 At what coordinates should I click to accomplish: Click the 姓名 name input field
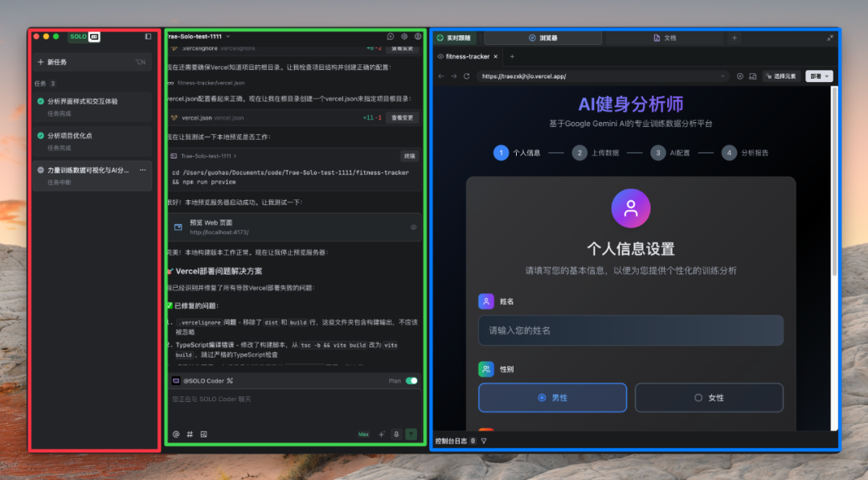click(x=631, y=330)
